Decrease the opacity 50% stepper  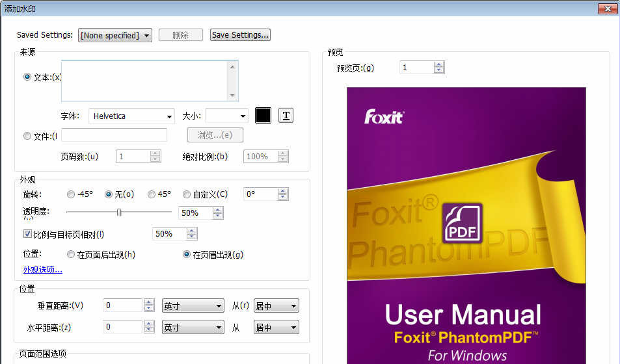217,216
